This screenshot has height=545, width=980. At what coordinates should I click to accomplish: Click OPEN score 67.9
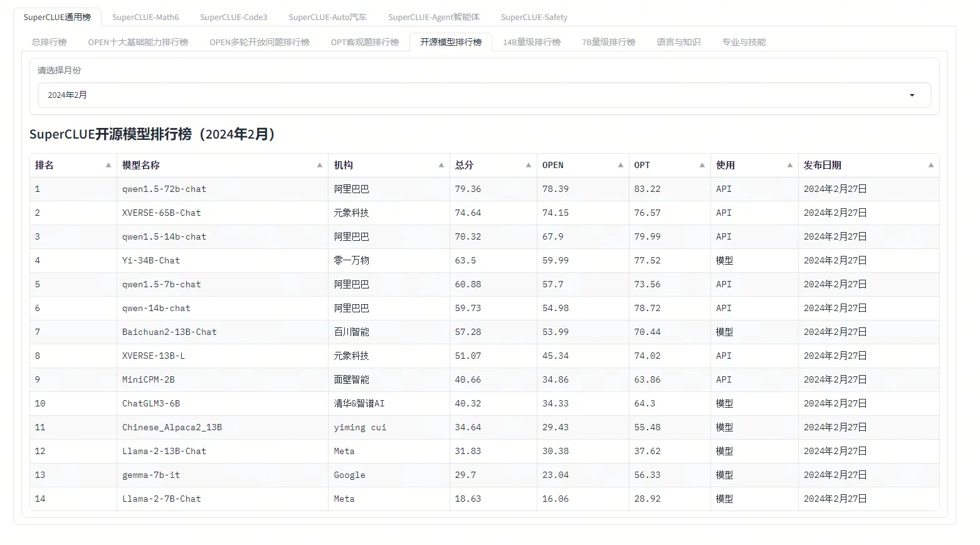click(x=553, y=236)
